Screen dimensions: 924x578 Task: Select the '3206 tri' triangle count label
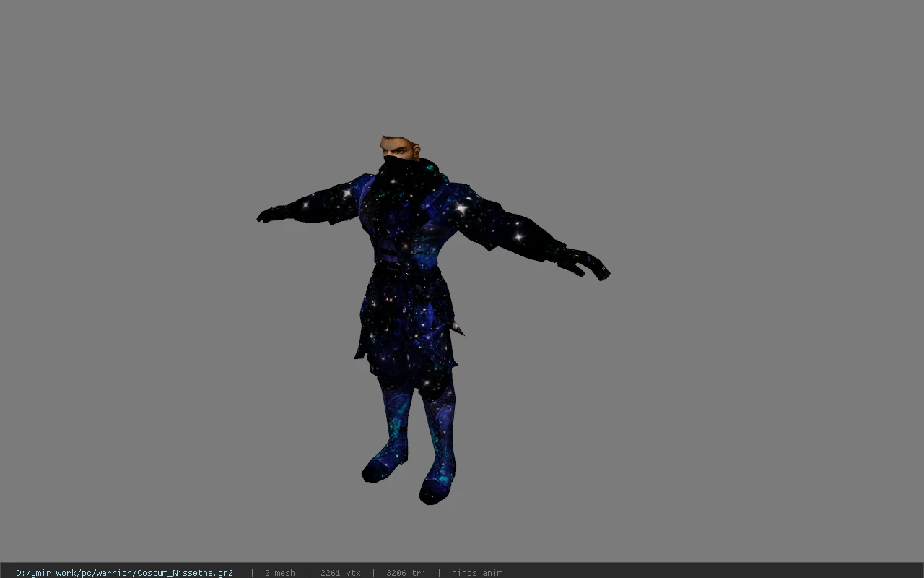406,573
